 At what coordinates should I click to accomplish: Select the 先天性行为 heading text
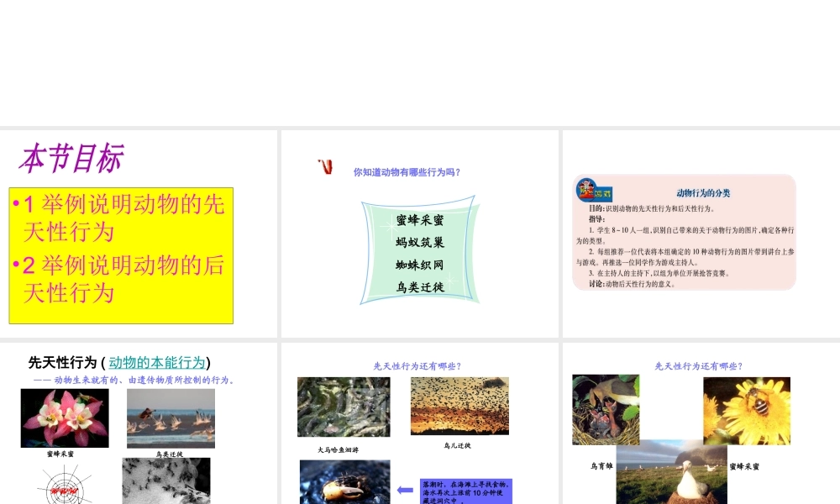coord(62,363)
